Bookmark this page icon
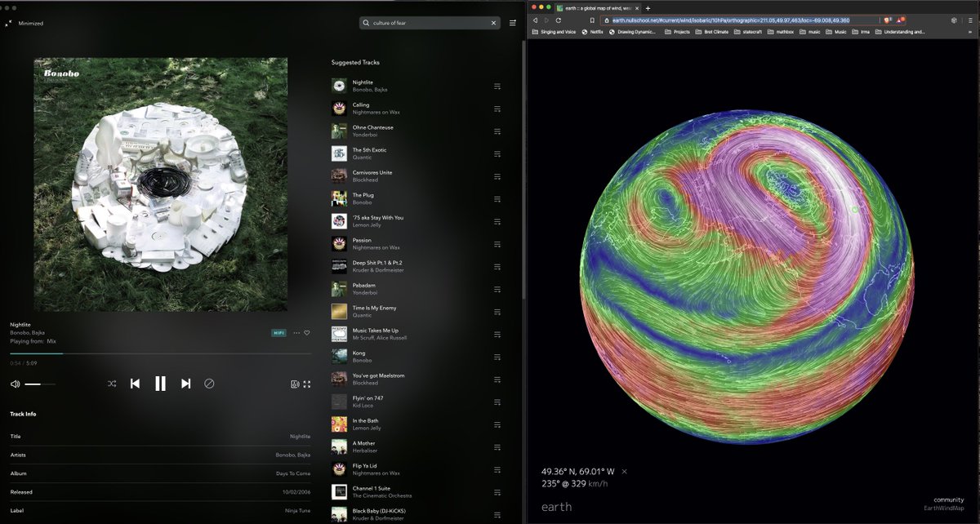The width and height of the screenshot is (980, 524). tap(592, 20)
